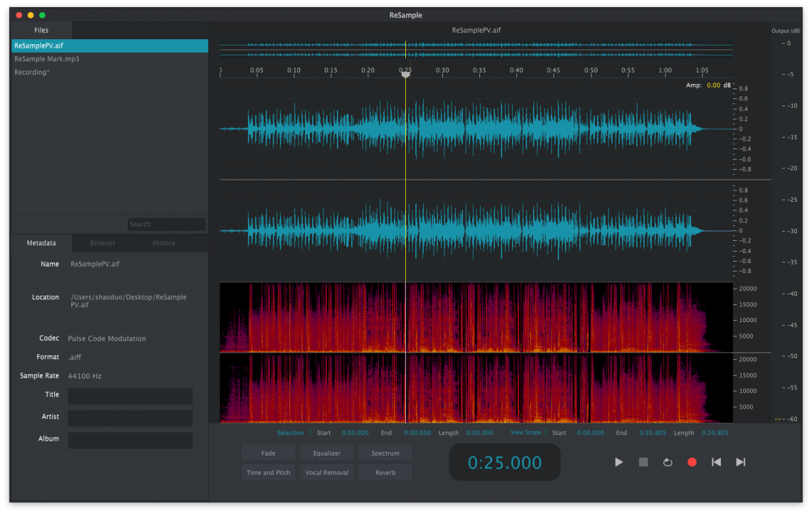
Task: Open the History tab
Action: click(164, 243)
